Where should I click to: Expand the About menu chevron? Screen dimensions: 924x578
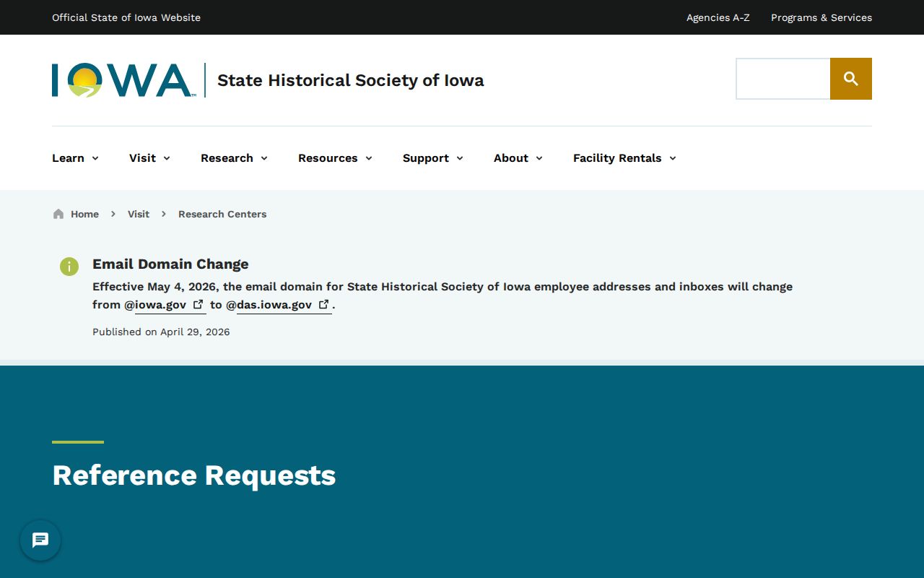[x=539, y=158]
